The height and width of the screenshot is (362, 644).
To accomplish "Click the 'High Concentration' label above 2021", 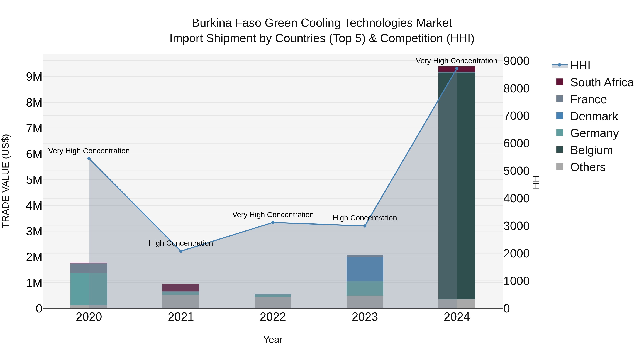I will coord(181,243).
